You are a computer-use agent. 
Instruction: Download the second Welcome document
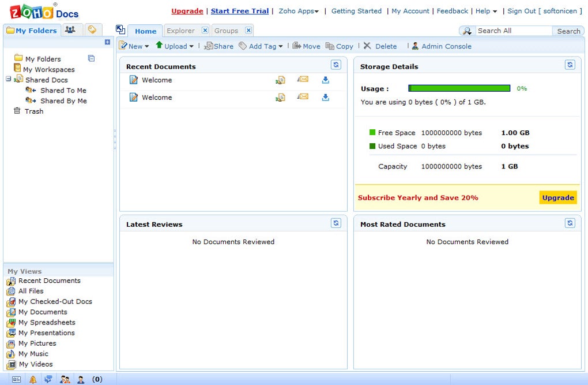(326, 98)
